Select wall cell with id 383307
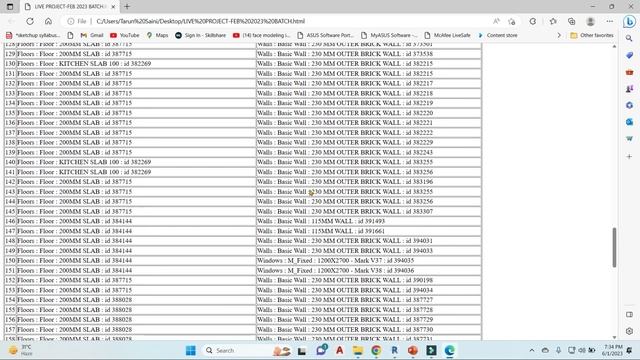Viewport: 640px width, 360px height. click(x=369, y=211)
